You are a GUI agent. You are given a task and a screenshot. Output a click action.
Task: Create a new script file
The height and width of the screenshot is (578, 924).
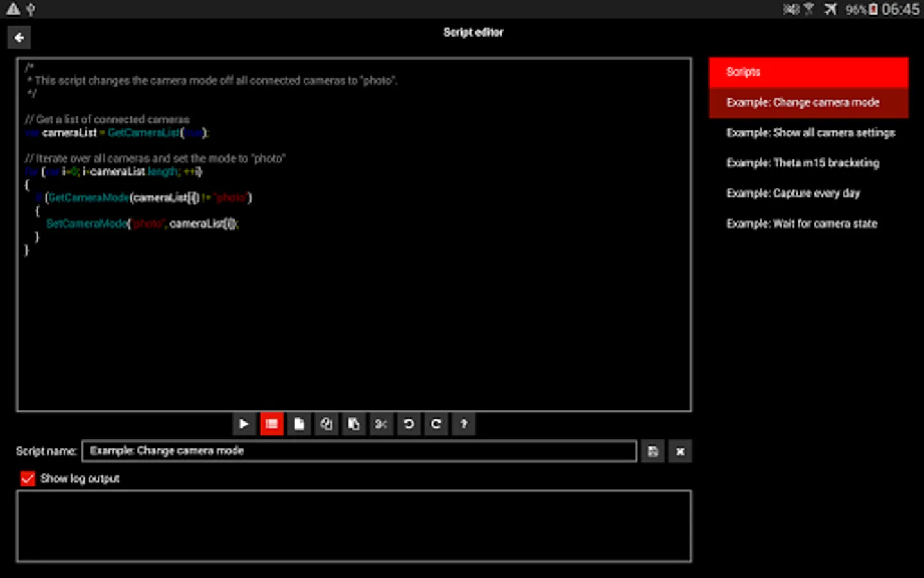(299, 424)
